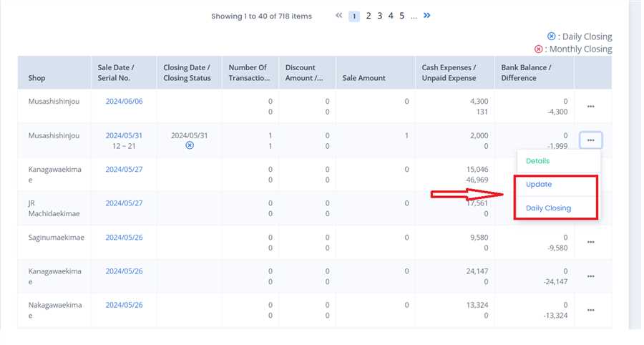This screenshot has height=345, width=644.
Task: Click the Sale Amount column header
Action: tap(364, 78)
